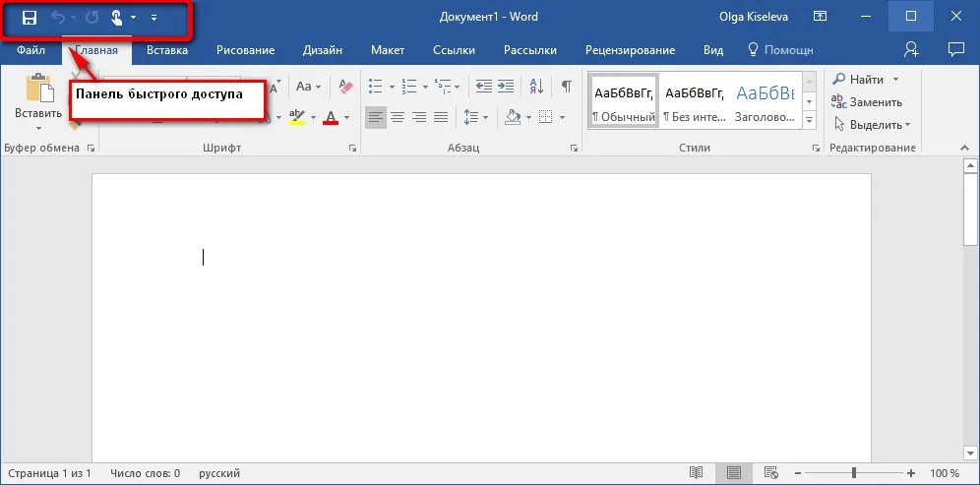
Task: Open the Шрифт dialog launcher
Action: click(x=353, y=149)
